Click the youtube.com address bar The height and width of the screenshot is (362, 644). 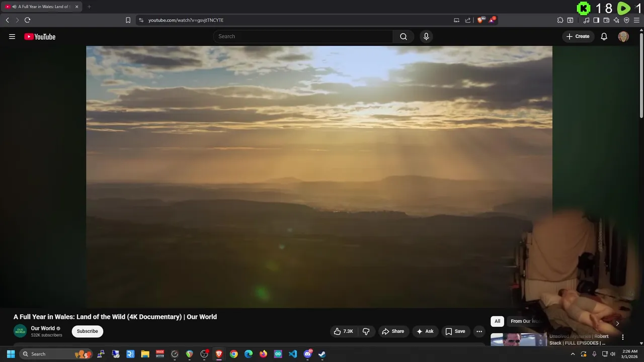tap(297, 20)
